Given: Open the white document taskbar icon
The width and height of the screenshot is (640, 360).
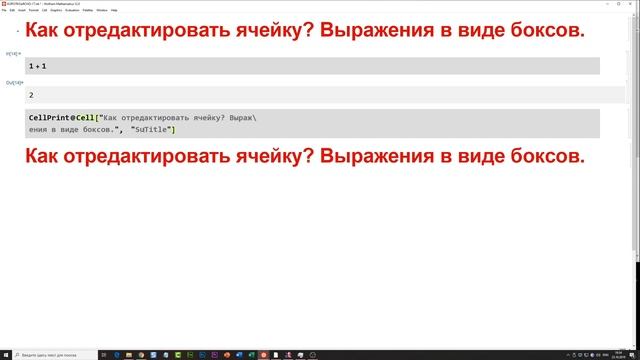Looking at the screenshot, I should [x=276, y=355].
